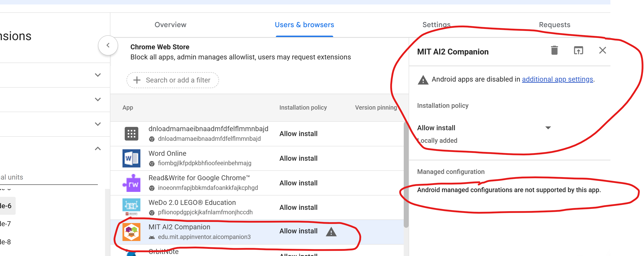Image resolution: width=644 pixels, height=256 pixels.
Task: Go to the Settings tab
Action: click(436, 24)
